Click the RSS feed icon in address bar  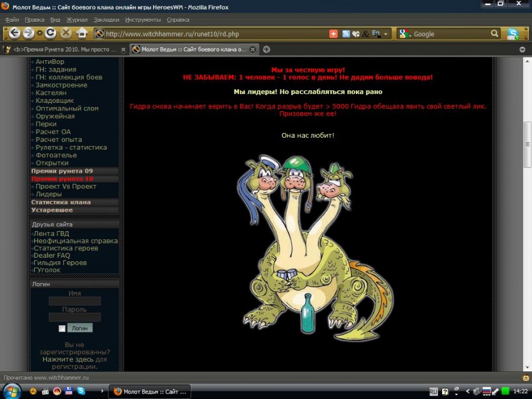tap(346, 34)
